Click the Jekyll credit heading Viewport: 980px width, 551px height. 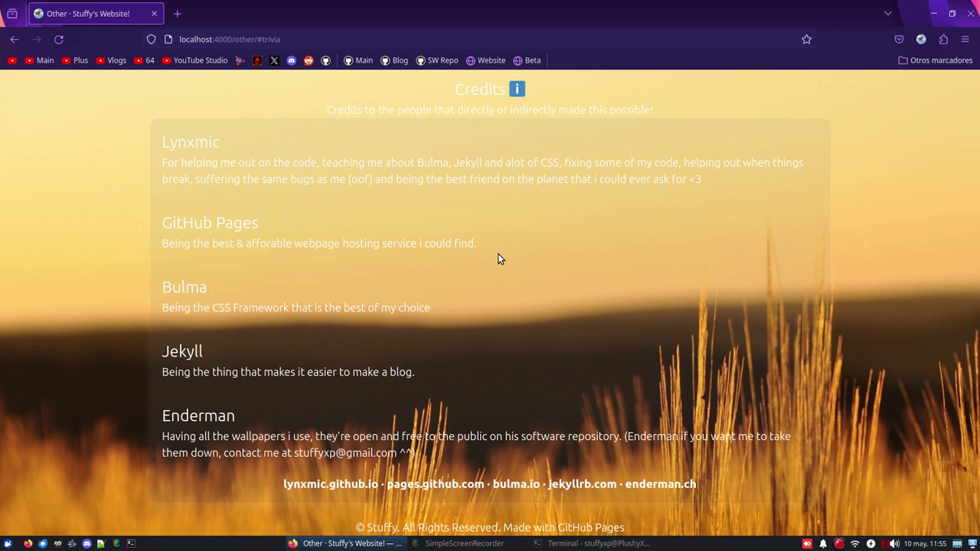pyautogui.click(x=182, y=351)
